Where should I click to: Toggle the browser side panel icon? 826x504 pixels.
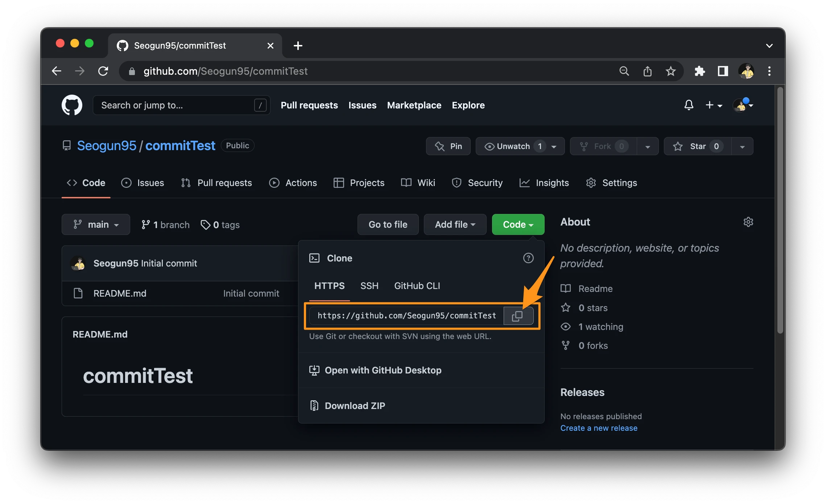(723, 71)
